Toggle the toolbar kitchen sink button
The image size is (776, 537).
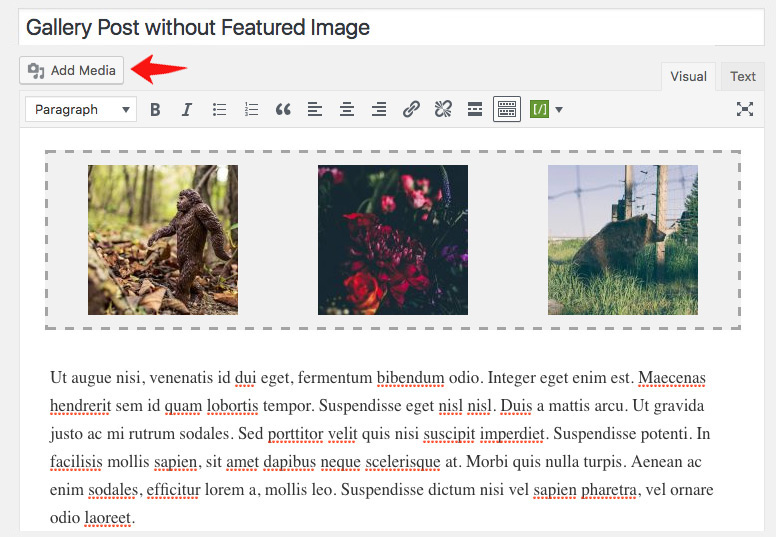pos(507,110)
